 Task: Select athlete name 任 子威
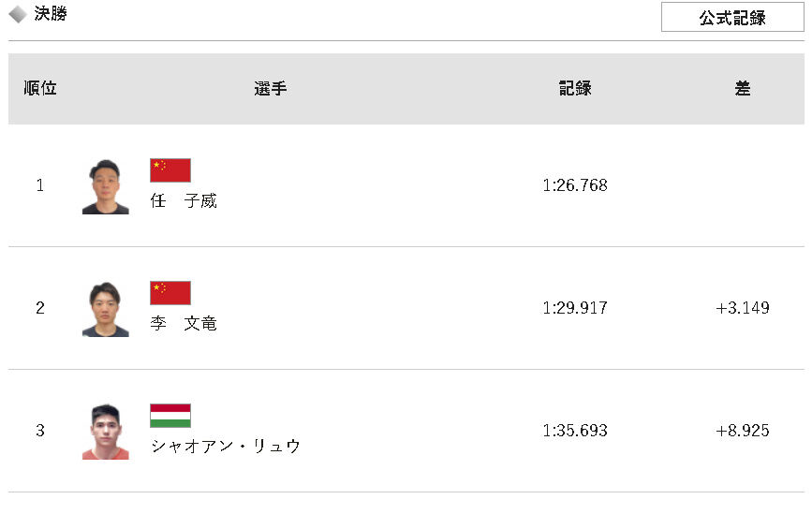(184, 200)
